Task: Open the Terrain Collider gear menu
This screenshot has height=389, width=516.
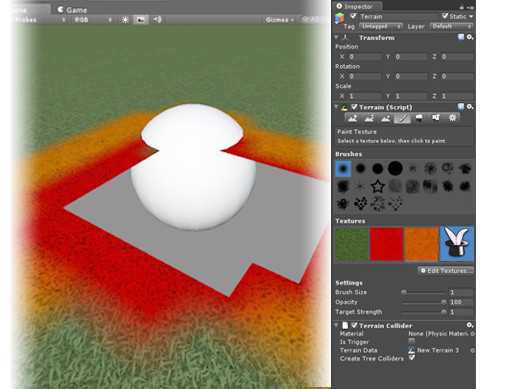Action: 470,325
